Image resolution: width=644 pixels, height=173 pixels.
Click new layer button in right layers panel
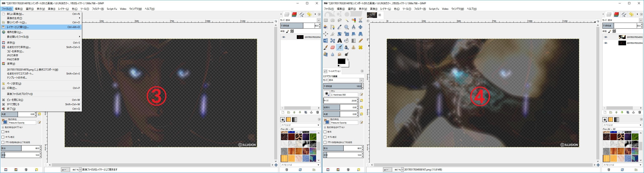point(605,113)
